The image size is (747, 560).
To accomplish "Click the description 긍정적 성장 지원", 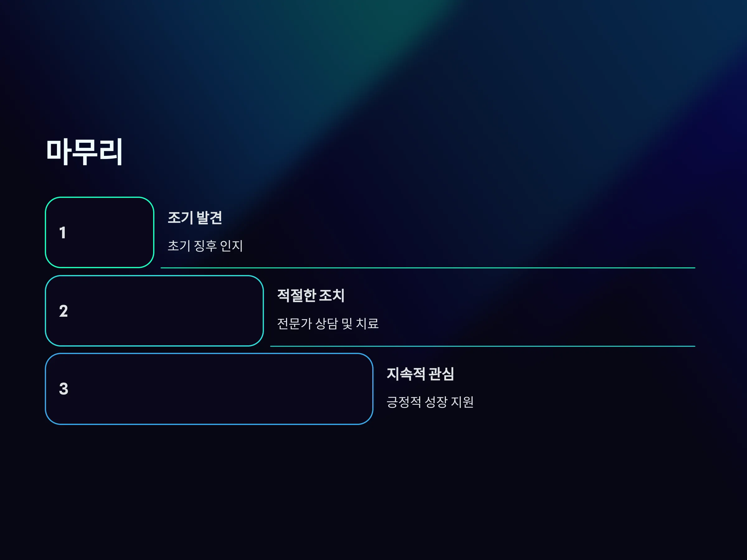I will [x=430, y=402].
